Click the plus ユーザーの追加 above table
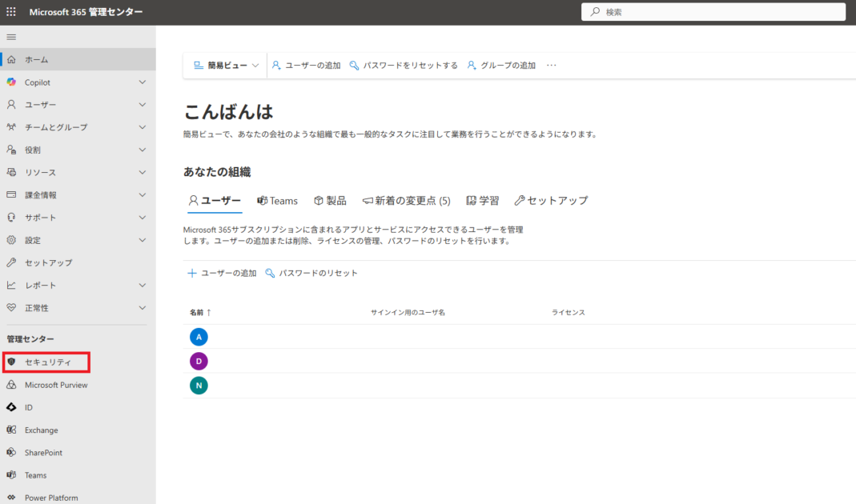Viewport: 856px width, 504px height. (222, 274)
